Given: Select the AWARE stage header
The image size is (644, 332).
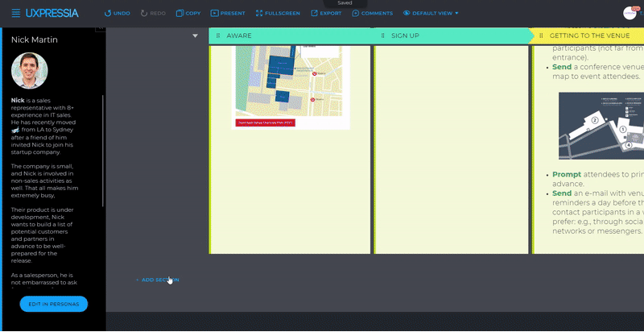Looking at the screenshot, I should point(291,35).
